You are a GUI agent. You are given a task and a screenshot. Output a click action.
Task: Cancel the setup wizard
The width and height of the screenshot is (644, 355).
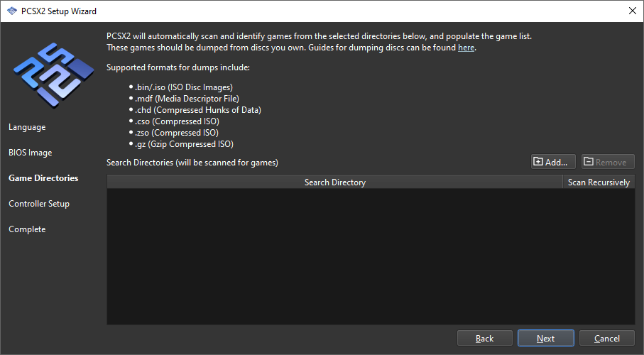pyautogui.click(x=606, y=339)
